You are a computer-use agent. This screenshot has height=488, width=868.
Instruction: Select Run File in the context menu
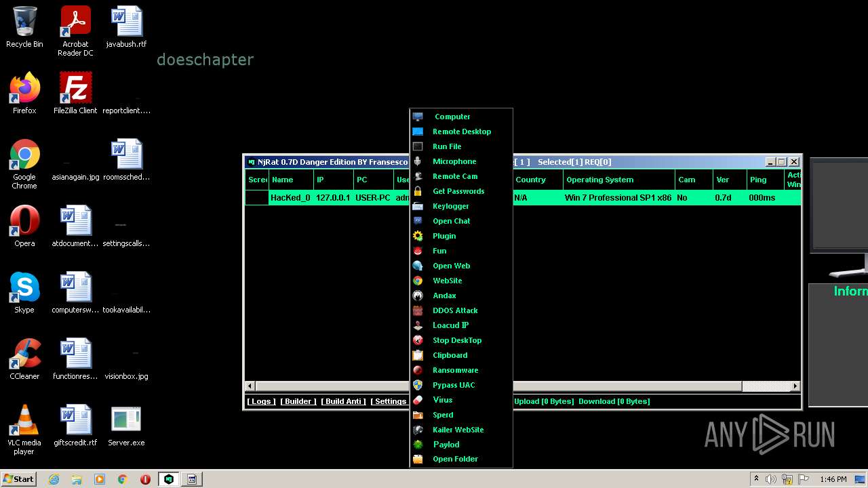[461, 146]
